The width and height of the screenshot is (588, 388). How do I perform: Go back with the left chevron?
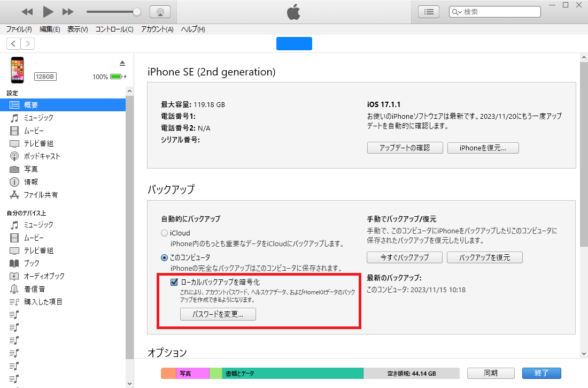[x=13, y=43]
